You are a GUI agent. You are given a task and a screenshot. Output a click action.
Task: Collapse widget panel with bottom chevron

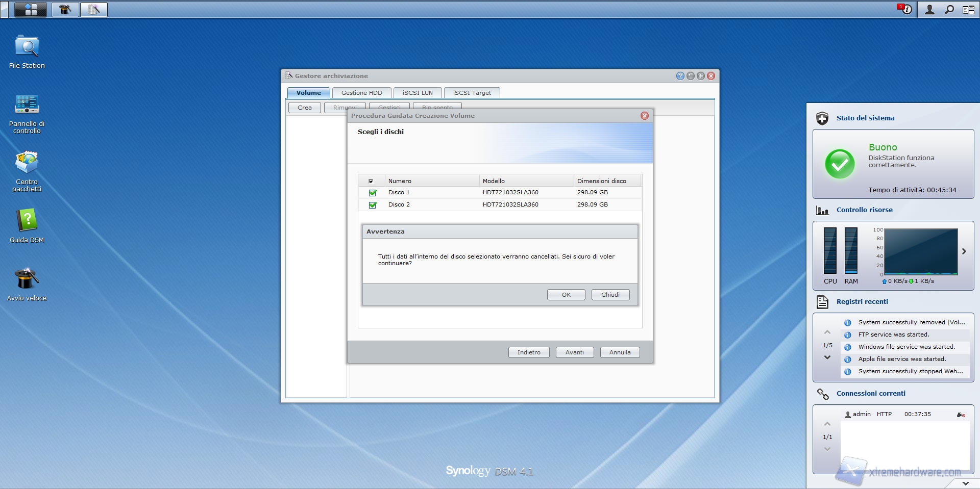point(965,483)
